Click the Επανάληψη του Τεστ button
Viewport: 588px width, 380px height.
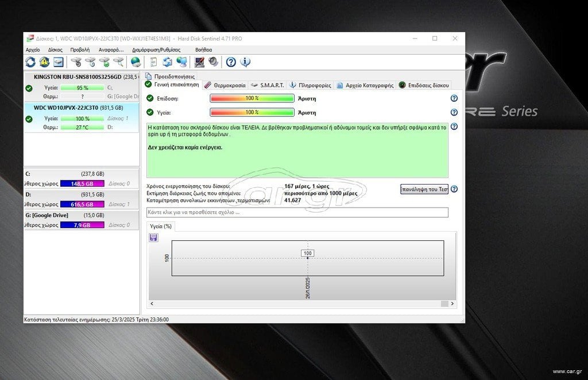tap(424, 189)
